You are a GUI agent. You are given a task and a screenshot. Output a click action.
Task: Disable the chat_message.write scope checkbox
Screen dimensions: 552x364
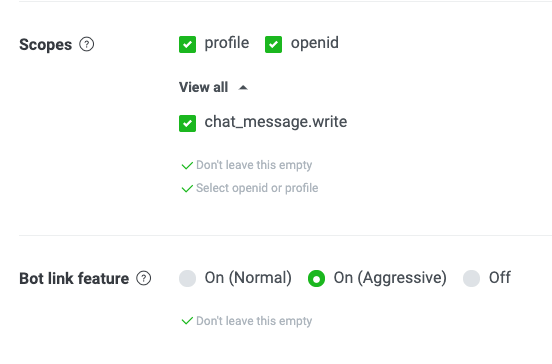click(187, 123)
